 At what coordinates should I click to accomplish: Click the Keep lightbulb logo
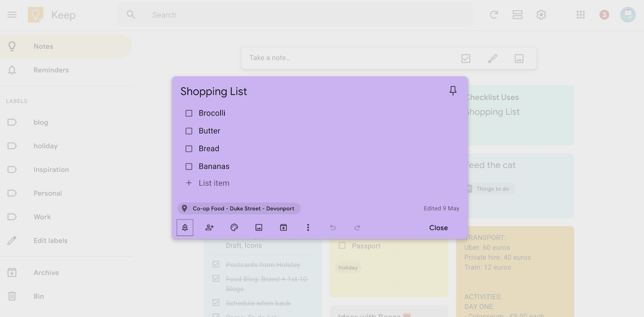point(35,15)
